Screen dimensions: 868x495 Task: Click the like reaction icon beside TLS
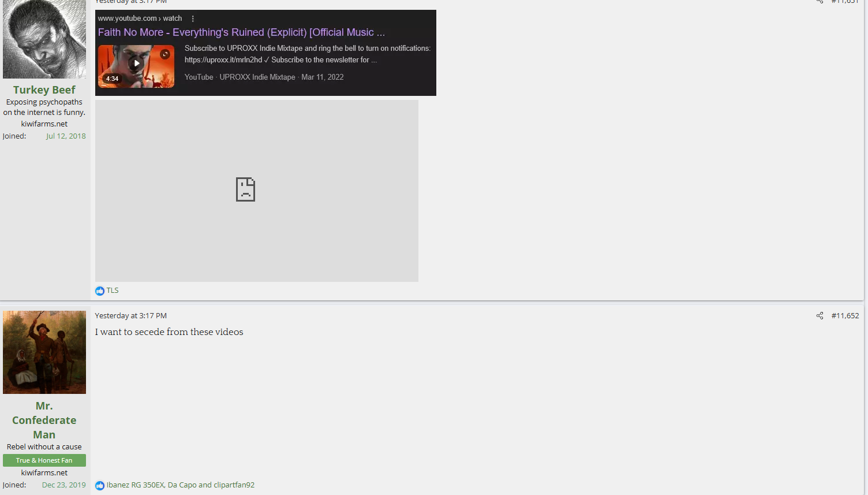(100, 291)
